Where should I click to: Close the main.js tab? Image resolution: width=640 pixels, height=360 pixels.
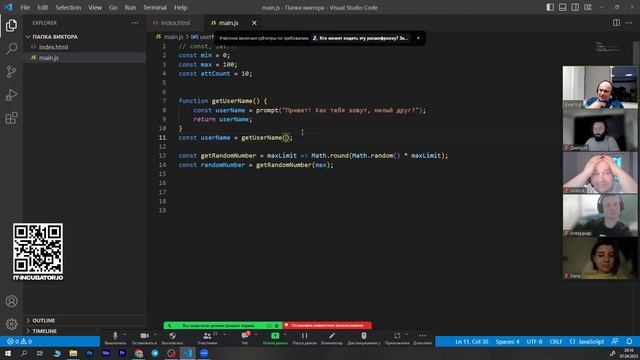pos(254,23)
